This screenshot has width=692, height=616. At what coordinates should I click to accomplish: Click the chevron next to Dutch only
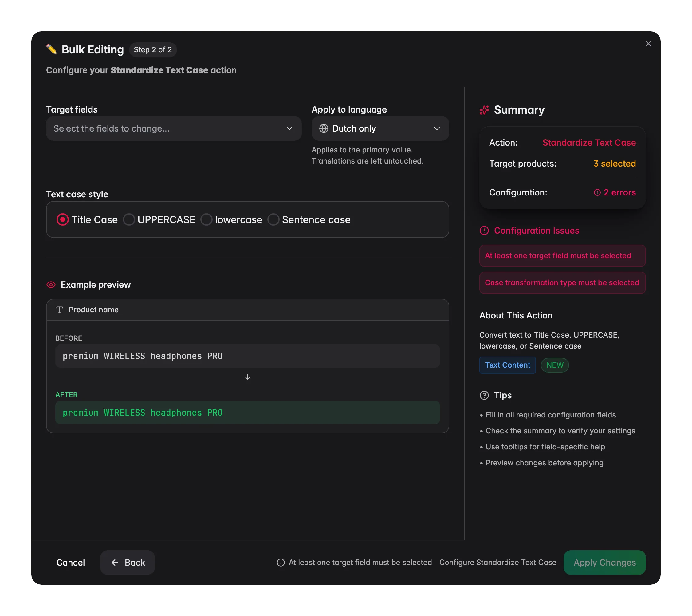tap(437, 129)
